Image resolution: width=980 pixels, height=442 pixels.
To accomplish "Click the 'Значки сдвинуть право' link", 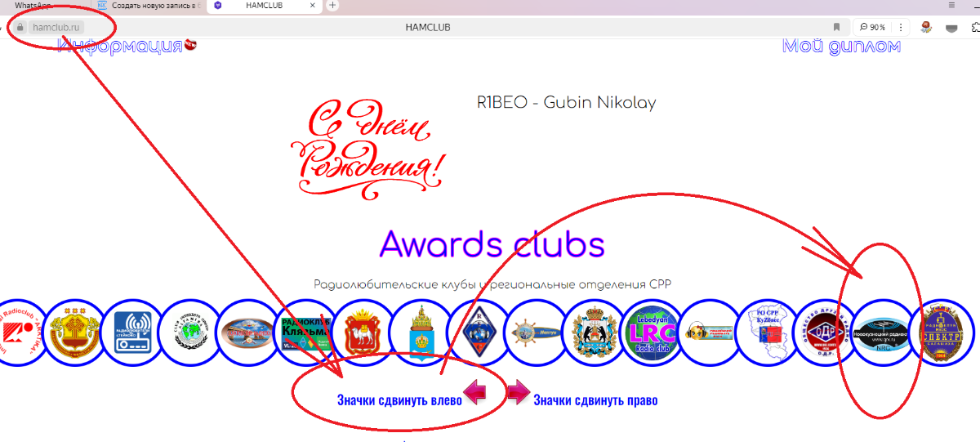I will pyautogui.click(x=595, y=400).
